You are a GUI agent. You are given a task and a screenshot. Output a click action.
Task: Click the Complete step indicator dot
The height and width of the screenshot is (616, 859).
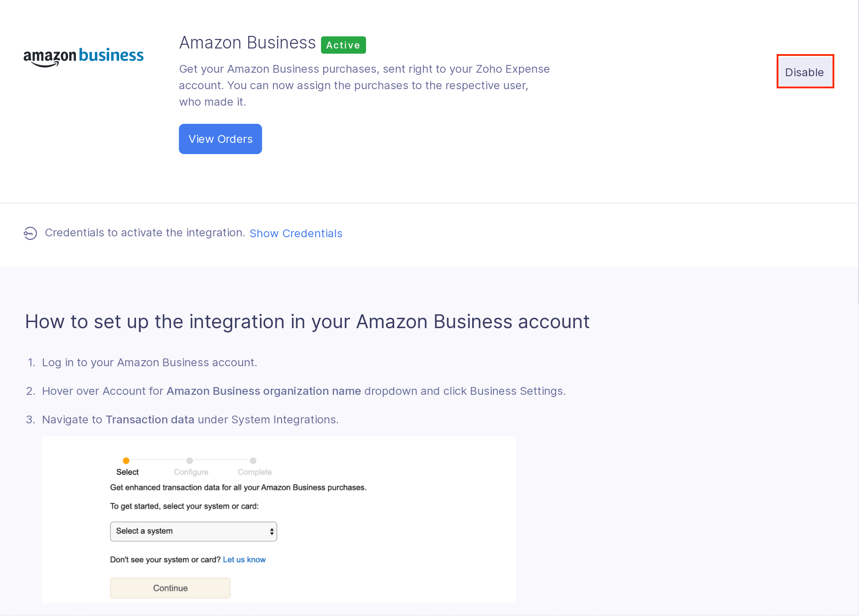(x=253, y=461)
